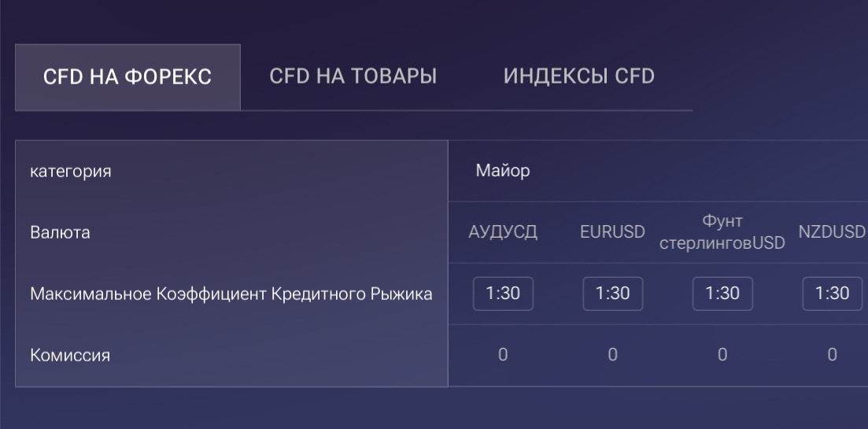Screen dimensions: 868x429
Task: Switch to the CFD НА ФОРЕКС tab
Action: coord(127,77)
